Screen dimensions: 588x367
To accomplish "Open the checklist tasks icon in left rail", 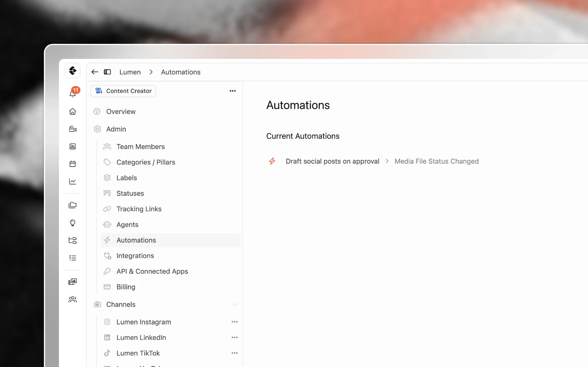I will coord(73,258).
